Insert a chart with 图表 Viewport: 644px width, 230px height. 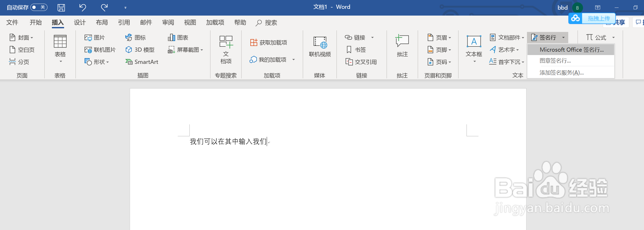pos(178,38)
